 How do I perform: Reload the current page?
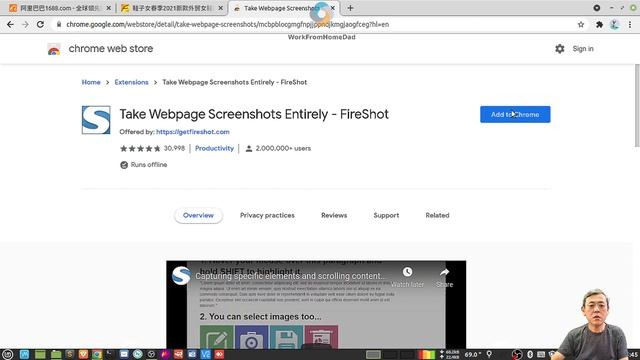pyautogui.click(x=40, y=24)
